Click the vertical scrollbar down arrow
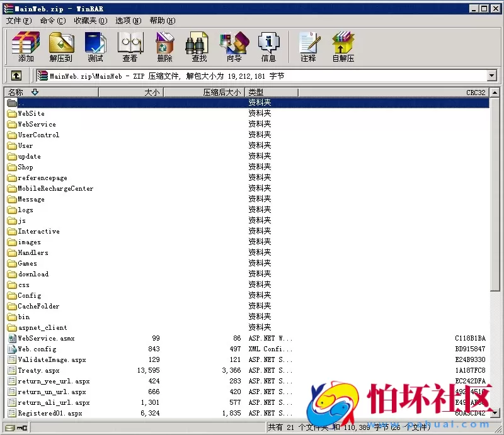This screenshot has height=435, width=504. [495, 413]
